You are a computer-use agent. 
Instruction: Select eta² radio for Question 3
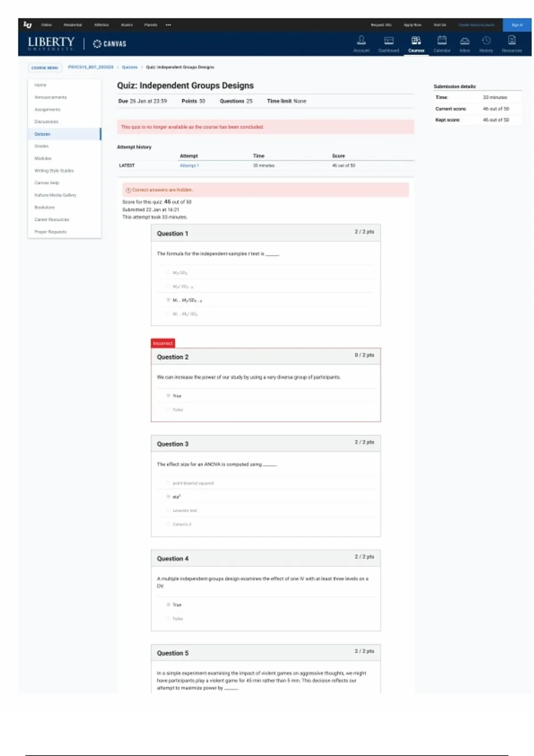click(168, 496)
